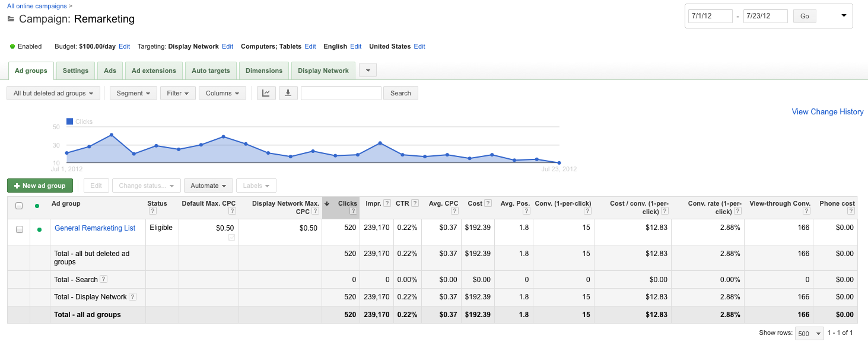This screenshot has height=342, width=868.
Task: Check the select-all ad groups checkbox
Action: [x=19, y=206]
